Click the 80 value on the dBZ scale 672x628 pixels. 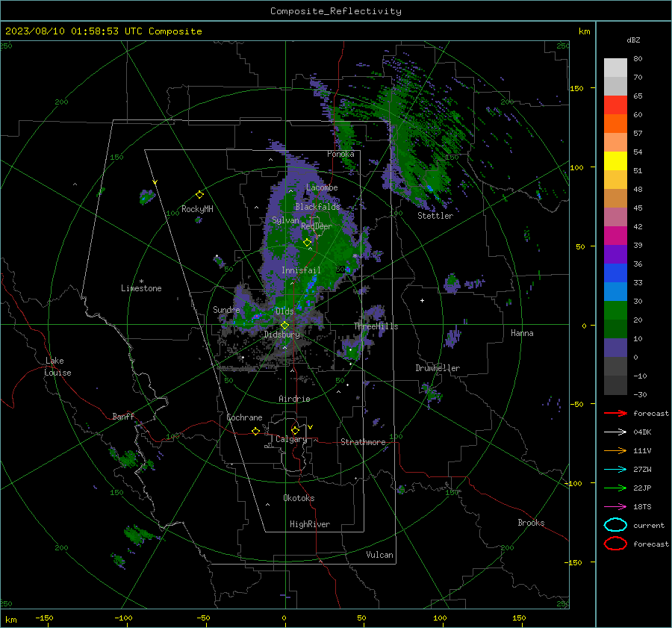(x=638, y=59)
